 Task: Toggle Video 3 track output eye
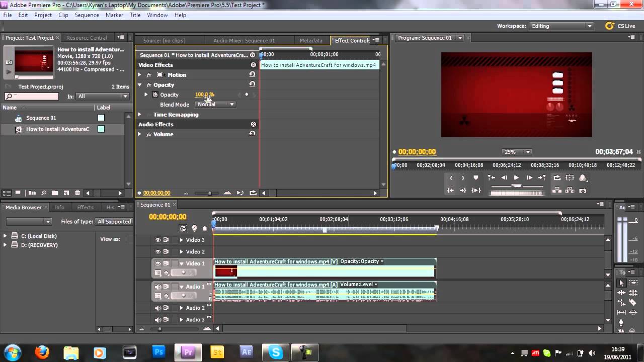point(158,240)
